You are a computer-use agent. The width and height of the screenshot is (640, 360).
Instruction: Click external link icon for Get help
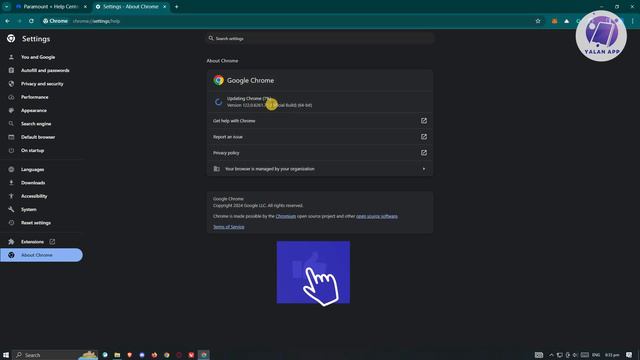[x=424, y=121]
